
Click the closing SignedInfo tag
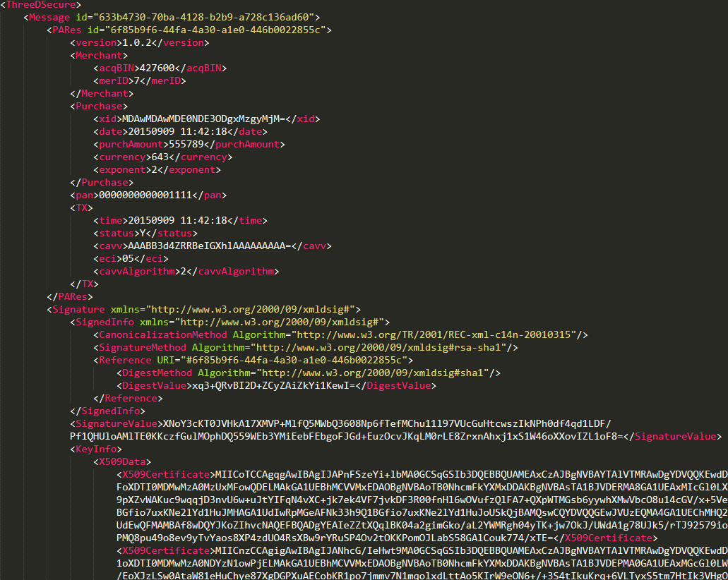pos(108,411)
